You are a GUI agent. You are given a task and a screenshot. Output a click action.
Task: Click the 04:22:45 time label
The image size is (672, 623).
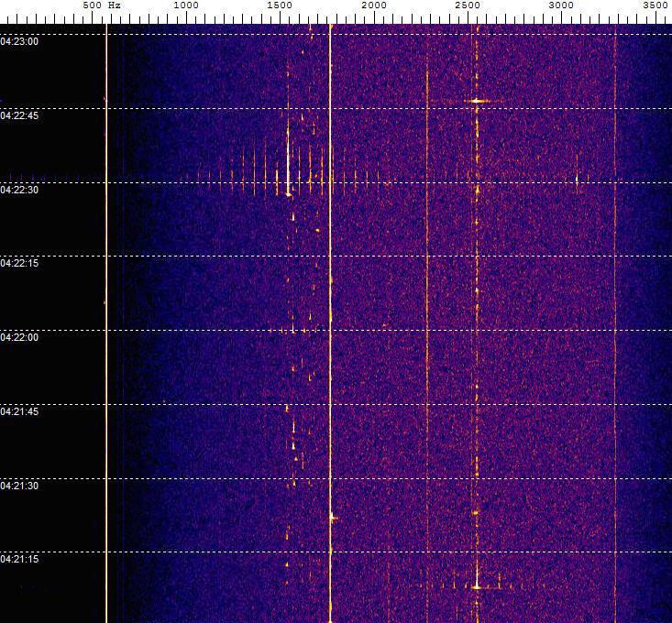pos(19,116)
